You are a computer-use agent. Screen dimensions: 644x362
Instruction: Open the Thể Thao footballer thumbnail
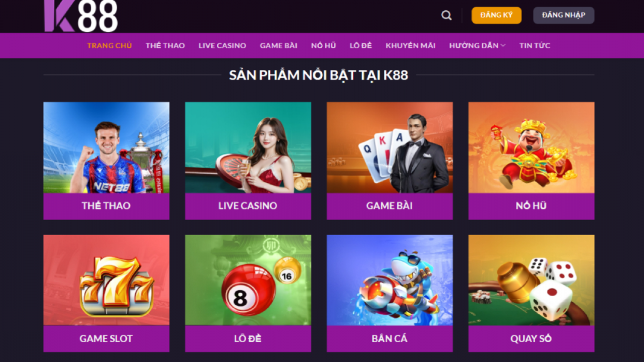point(106,147)
